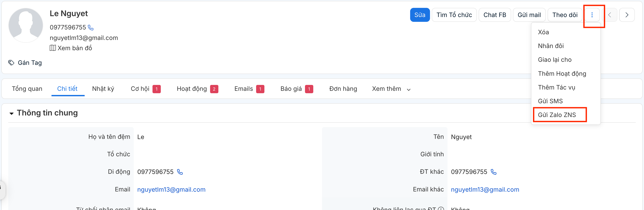
Task: Click call icon next to Di động
Action: pyautogui.click(x=180, y=172)
